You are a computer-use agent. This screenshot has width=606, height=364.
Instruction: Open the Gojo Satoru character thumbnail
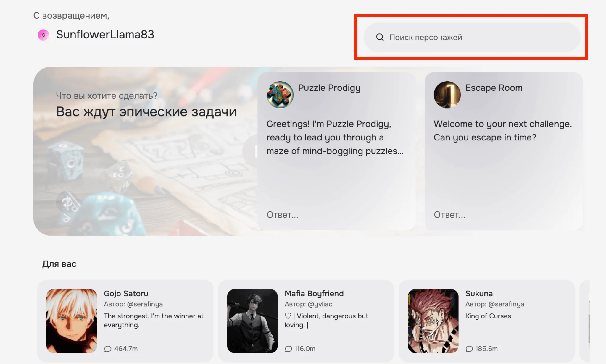pyautogui.click(x=72, y=321)
